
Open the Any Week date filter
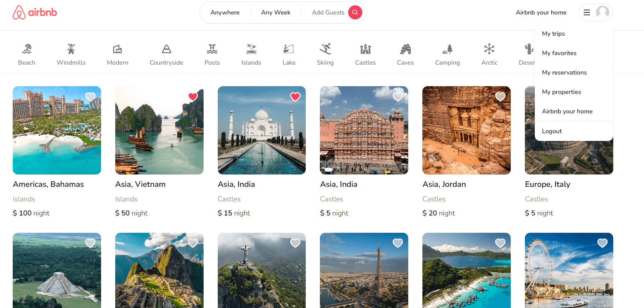coord(276,12)
